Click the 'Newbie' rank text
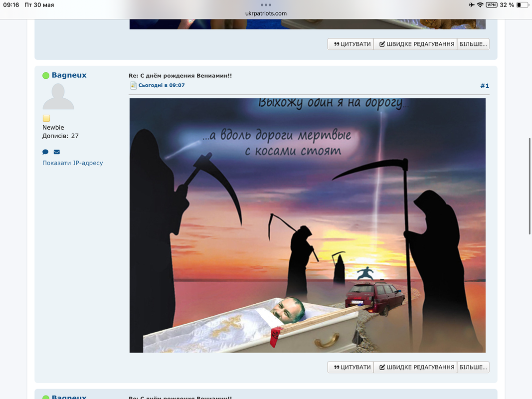532x399 pixels. (x=53, y=128)
